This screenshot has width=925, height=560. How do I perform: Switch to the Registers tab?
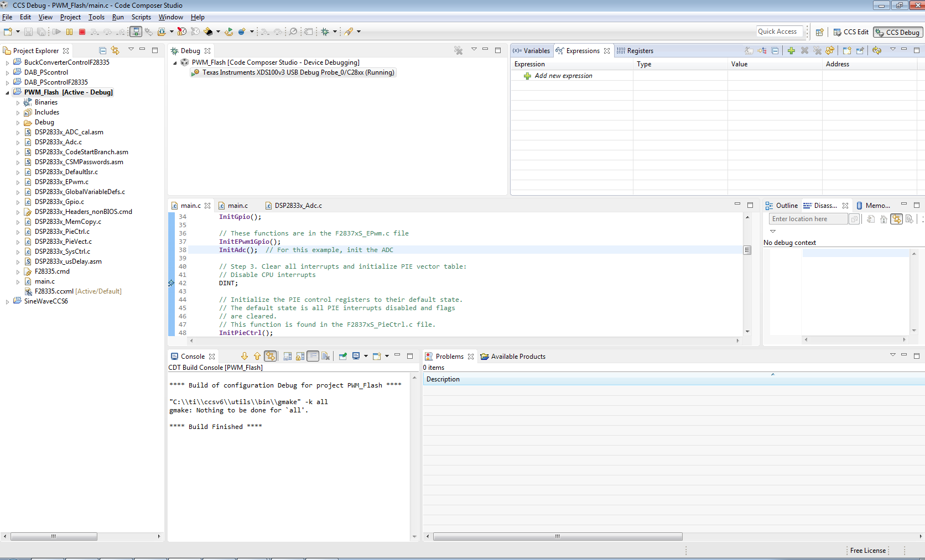click(x=640, y=50)
